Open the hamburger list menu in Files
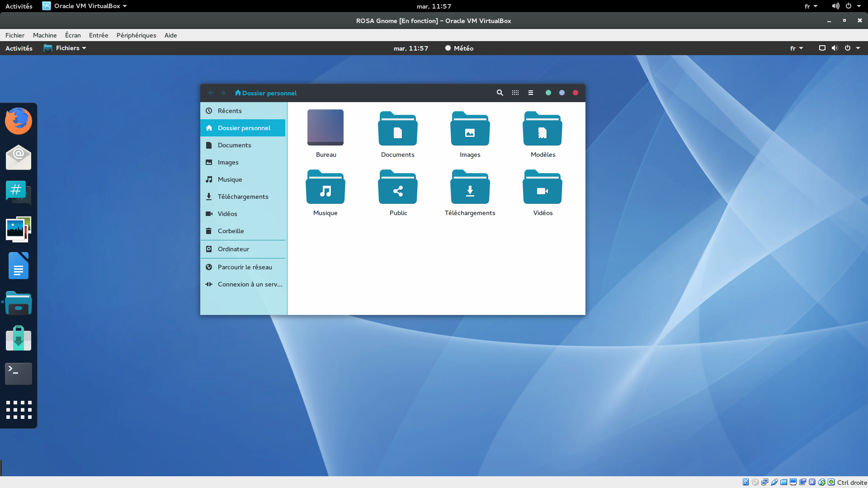The image size is (868, 488). [531, 93]
